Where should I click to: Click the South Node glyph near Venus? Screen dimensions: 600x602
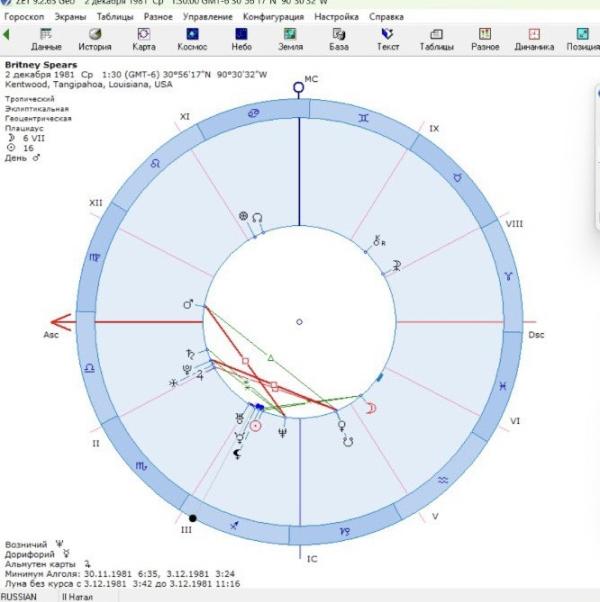coord(348,442)
